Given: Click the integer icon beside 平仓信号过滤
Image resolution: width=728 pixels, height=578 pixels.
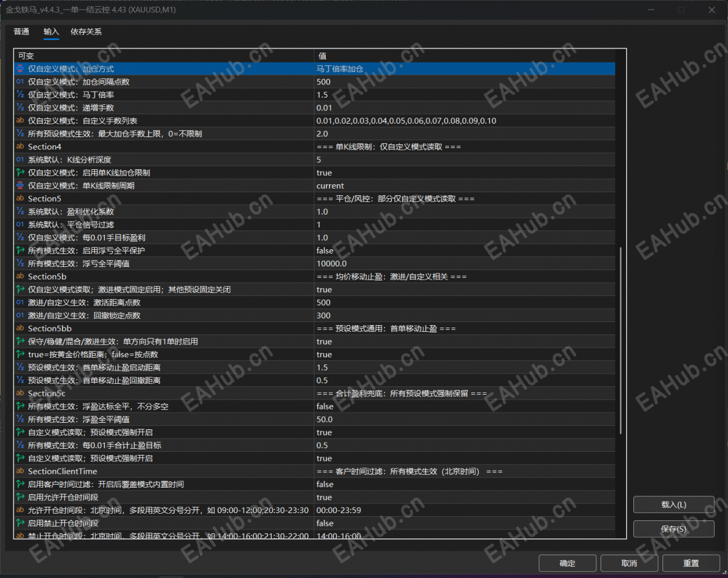Looking at the screenshot, I should 20,224.
